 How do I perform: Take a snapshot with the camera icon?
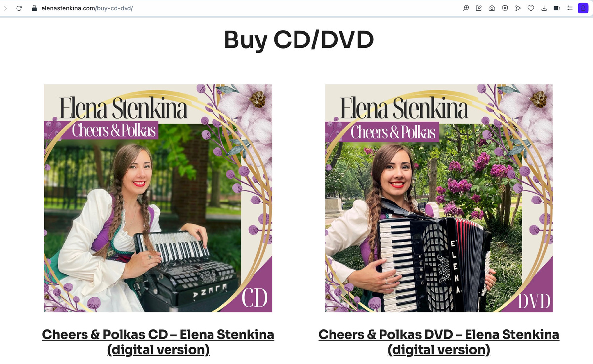(492, 8)
